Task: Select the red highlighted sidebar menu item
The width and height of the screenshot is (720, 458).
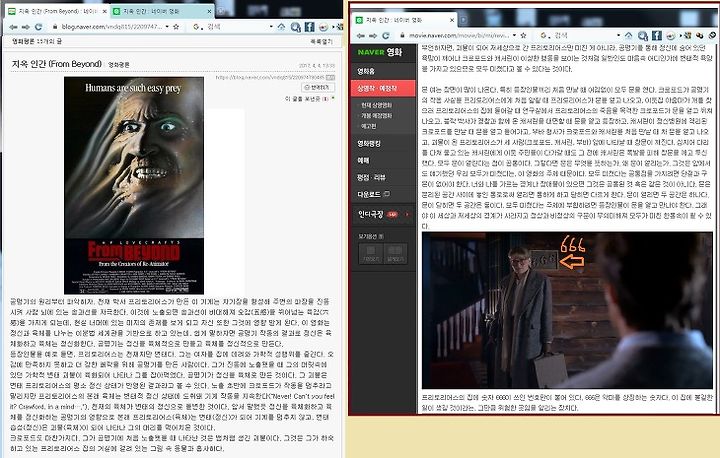Action: click(x=383, y=88)
